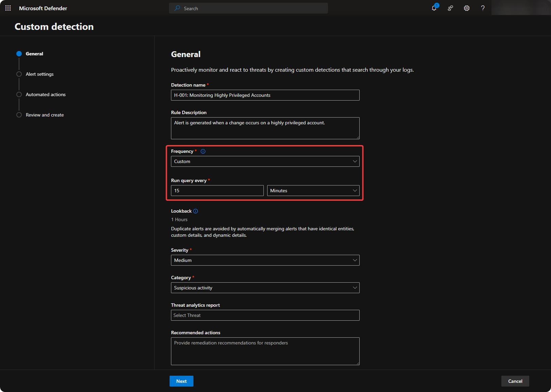Open the notifications bell icon
551x392 pixels.
pos(434,8)
